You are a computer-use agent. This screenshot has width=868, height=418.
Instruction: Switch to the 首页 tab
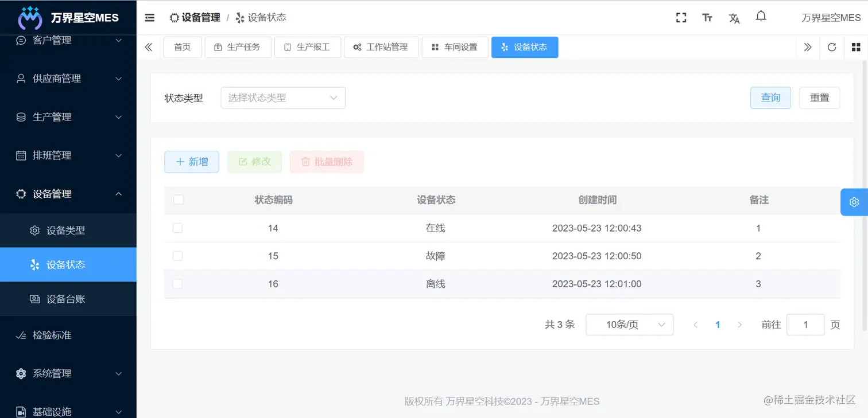[x=183, y=47]
